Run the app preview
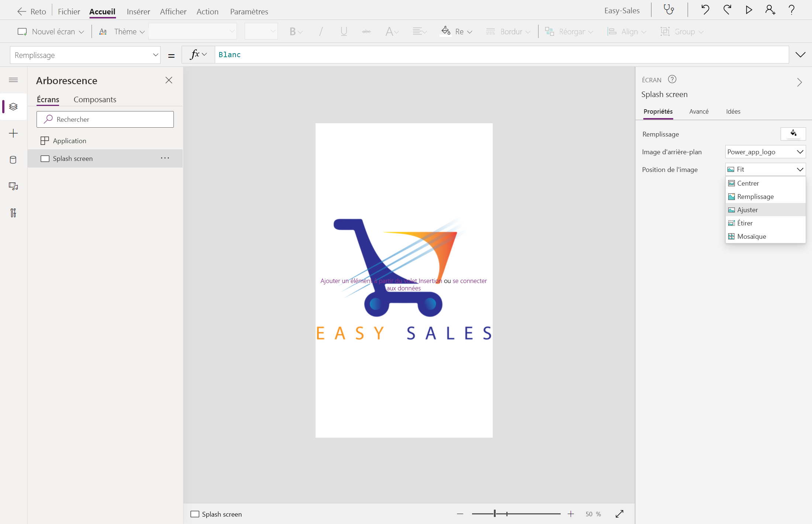812x524 pixels. (x=749, y=10)
